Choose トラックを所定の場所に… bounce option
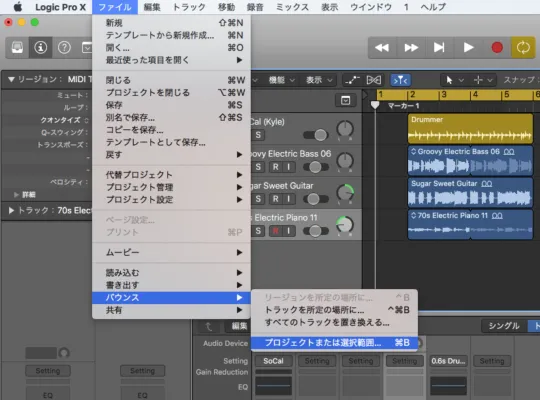This screenshot has width=540, height=400. (x=334, y=310)
